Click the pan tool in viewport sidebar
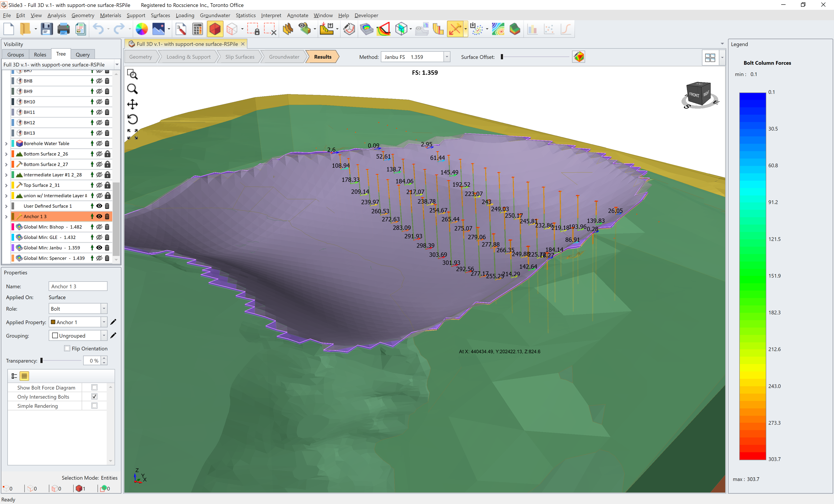 pyautogui.click(x=132, y=104)
